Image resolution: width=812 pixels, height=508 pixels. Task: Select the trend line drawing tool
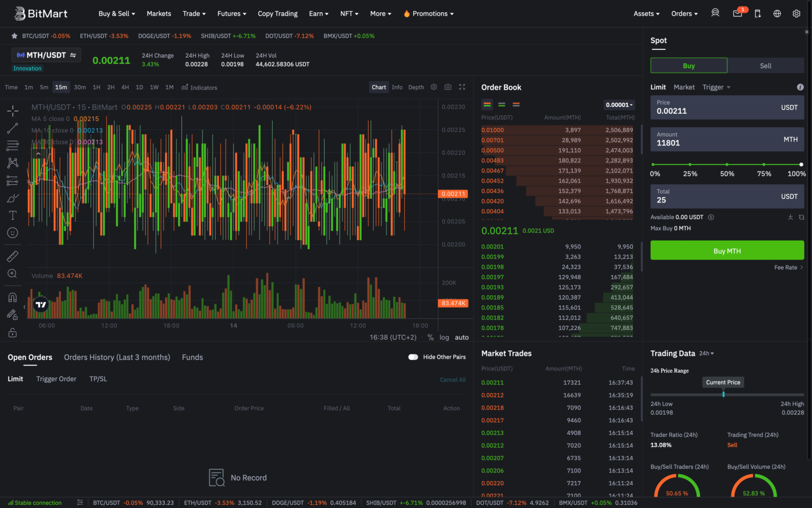13,128
